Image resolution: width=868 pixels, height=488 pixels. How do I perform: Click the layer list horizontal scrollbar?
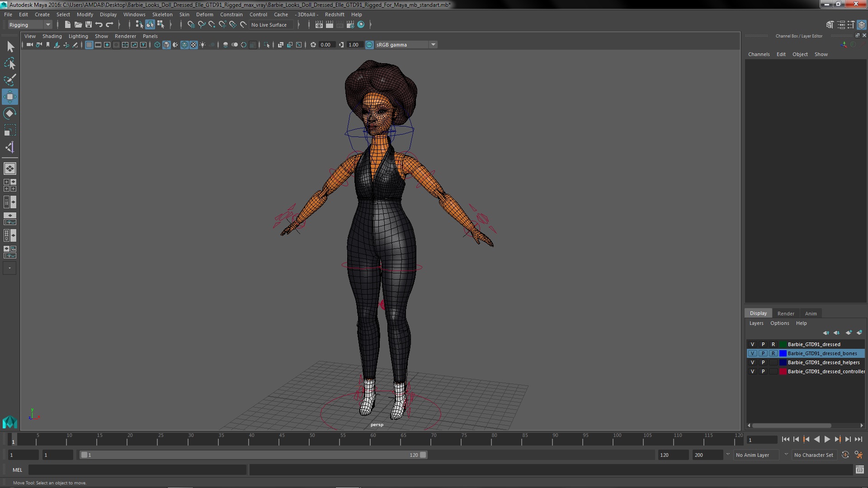click(791, 426)
